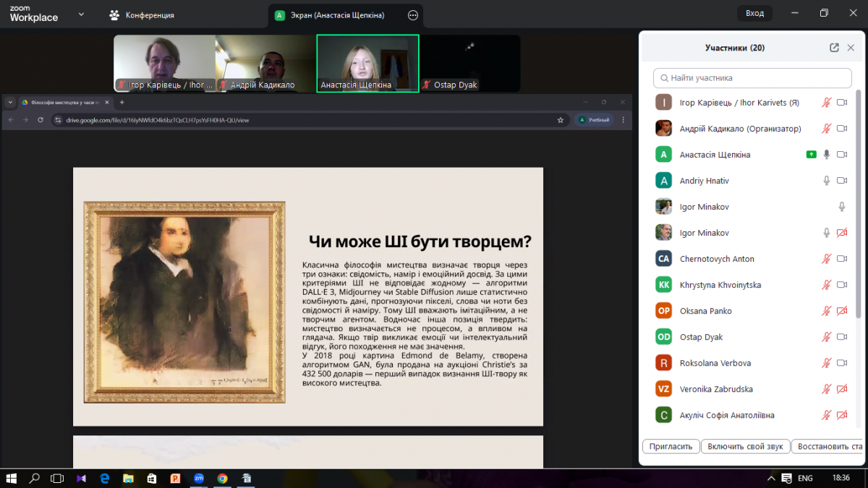The width and height of the screenshot is (868, 488).
Task: Click the Вход button
Action: 754,13
